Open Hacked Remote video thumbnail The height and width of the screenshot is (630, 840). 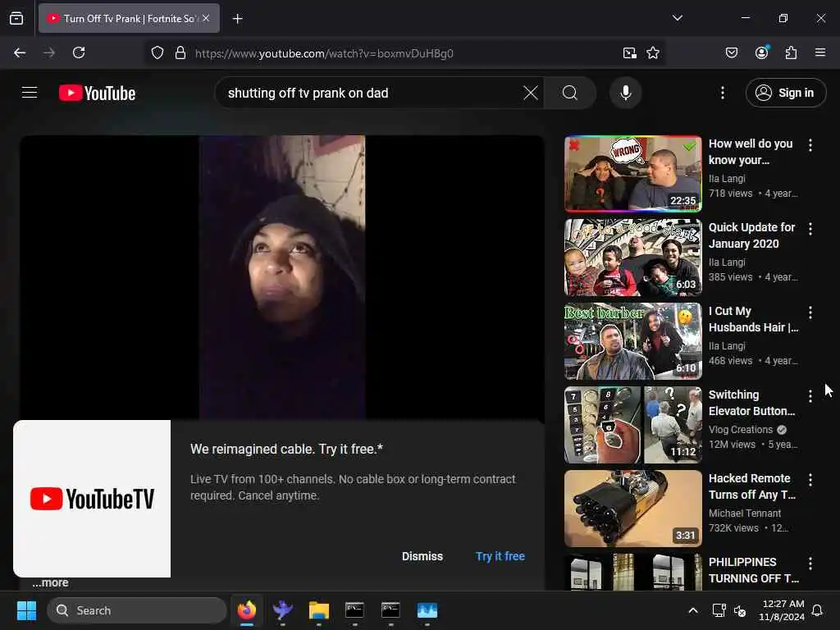tap(632, 509)
